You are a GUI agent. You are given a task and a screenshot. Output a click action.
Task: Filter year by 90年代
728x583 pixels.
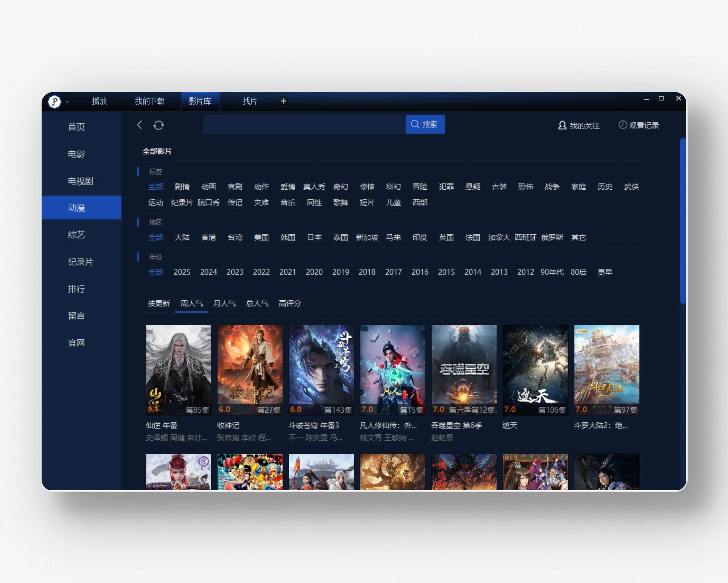tap(552, 272)
